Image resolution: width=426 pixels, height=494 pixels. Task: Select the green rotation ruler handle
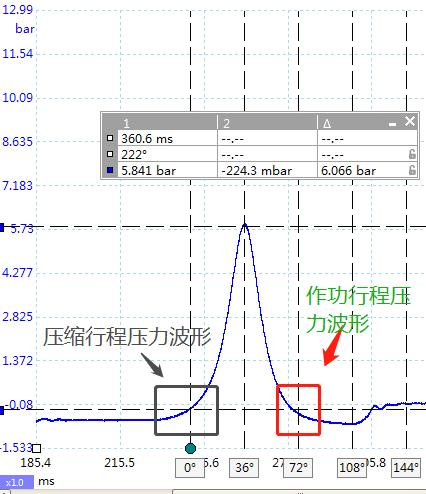tap(190, 448)
